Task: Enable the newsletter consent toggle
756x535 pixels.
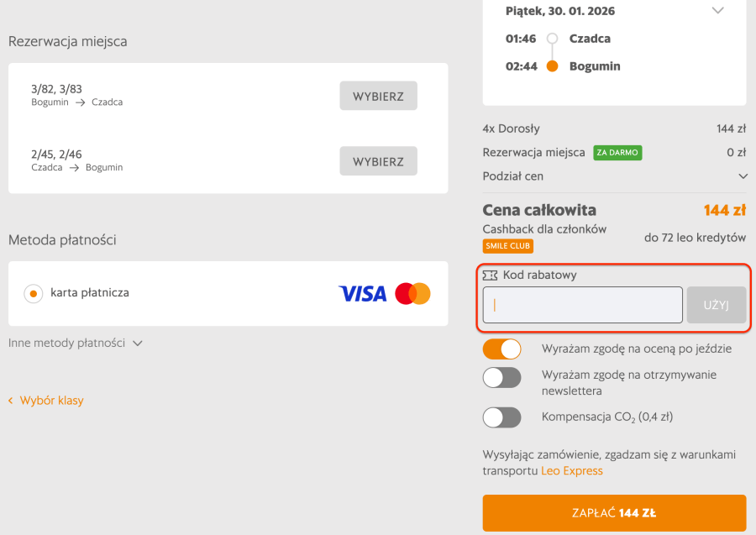Action: tap(501, 378)
